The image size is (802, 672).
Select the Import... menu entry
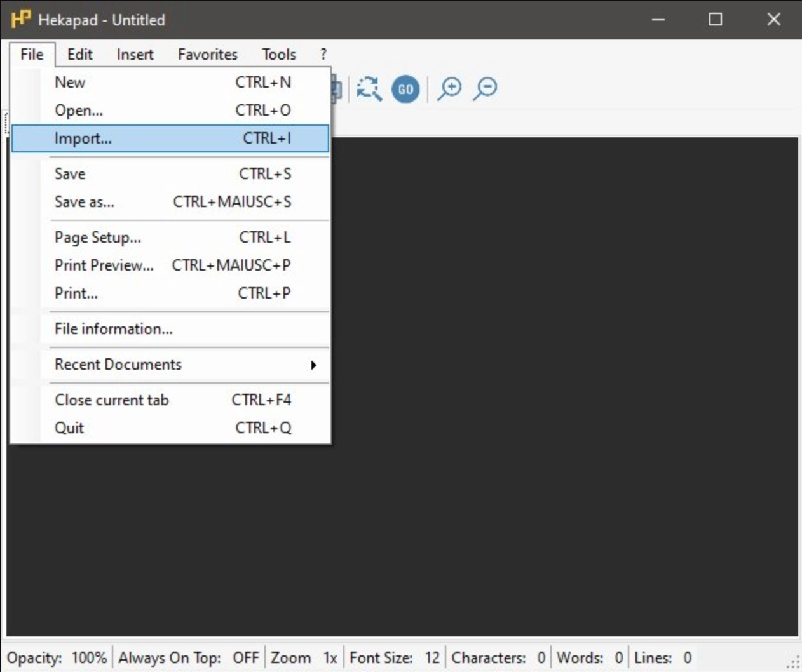(x=170, y=138)
